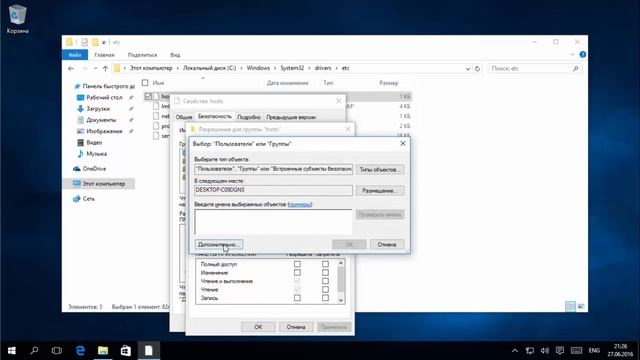The image size is (640, 360).
Task: Refresh the etc folder view
Action: (477, 69)
